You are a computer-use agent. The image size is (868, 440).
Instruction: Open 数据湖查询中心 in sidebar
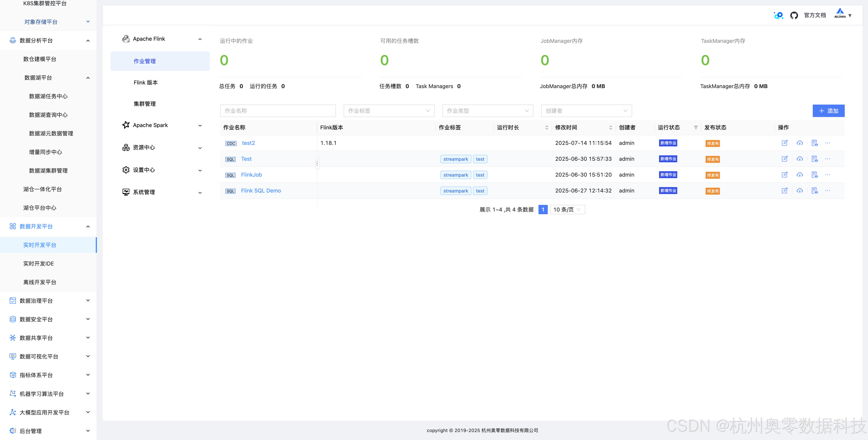click(x=48, y=115)
